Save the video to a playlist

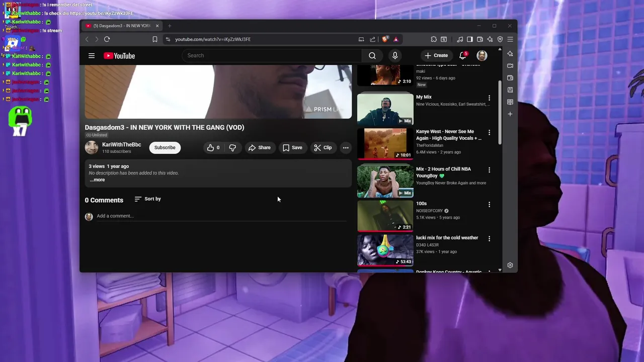[x=292, y=148]
